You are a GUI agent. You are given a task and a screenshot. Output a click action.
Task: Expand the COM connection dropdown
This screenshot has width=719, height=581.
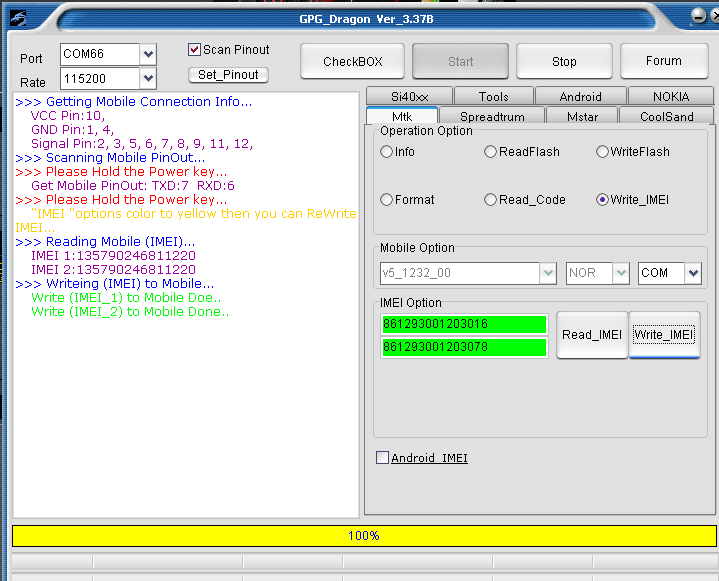click(x=693, y=273)
